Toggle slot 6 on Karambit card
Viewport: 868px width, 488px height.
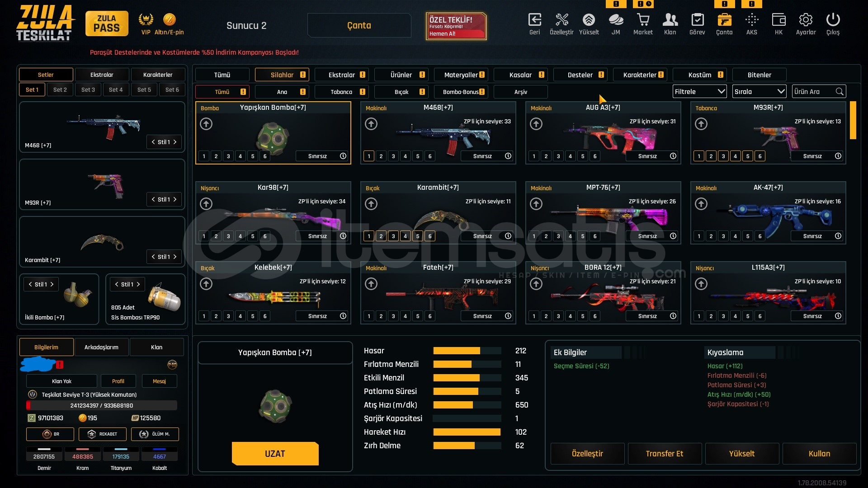coord(430,236)
